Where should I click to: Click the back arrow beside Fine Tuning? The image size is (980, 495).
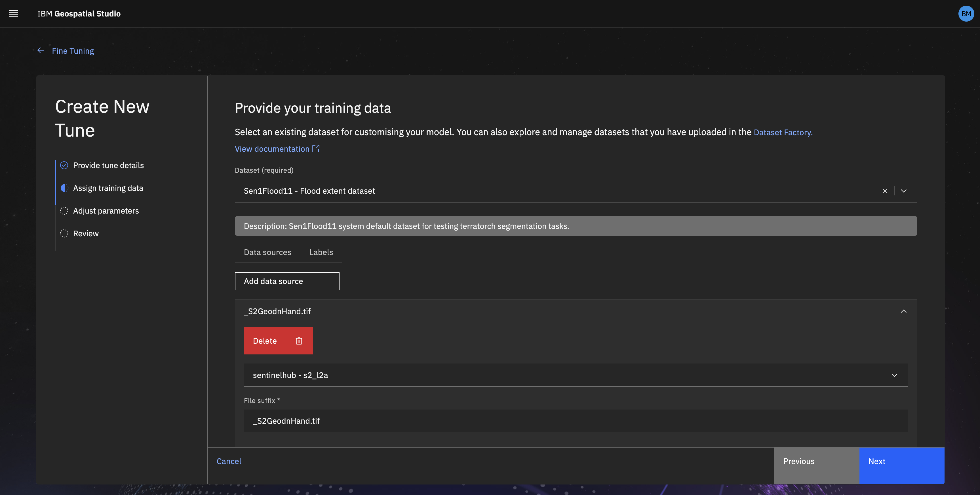tap(41, 51)
